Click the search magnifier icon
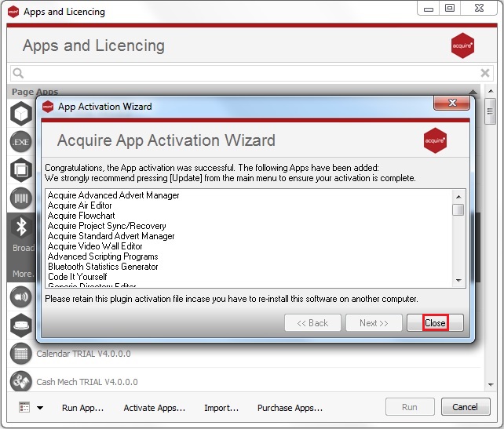 pyautogui.click(x=18, y=73)
